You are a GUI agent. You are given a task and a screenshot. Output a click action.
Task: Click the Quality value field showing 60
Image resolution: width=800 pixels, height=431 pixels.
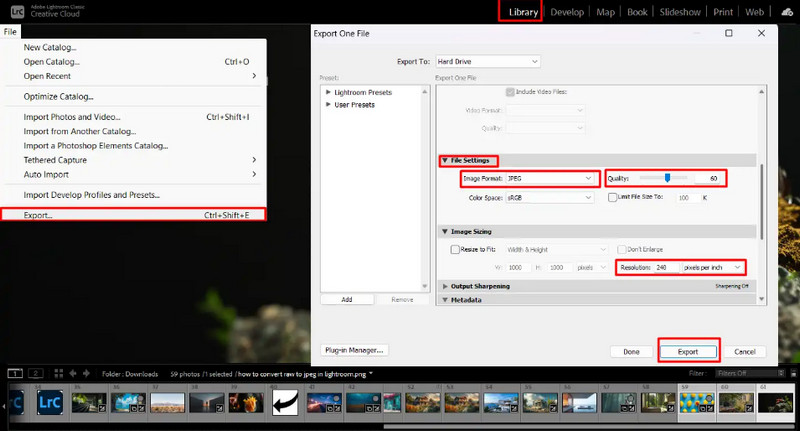click(x=708, y=179)
